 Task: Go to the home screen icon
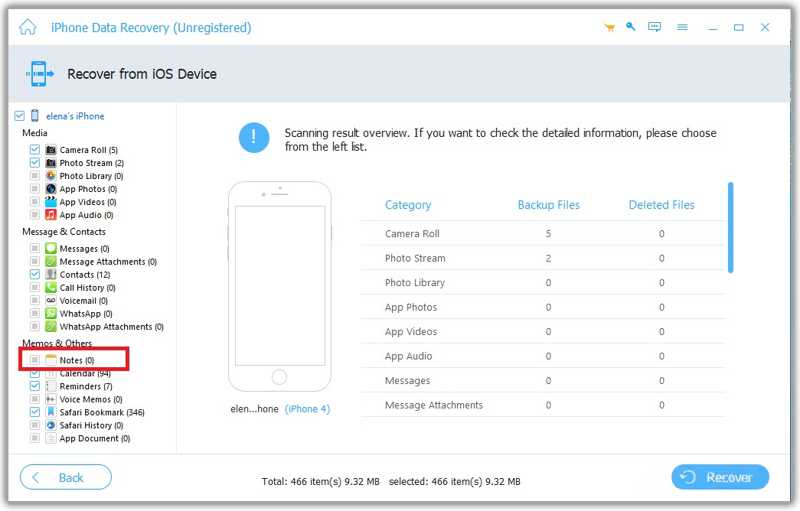tap(28, 27)
